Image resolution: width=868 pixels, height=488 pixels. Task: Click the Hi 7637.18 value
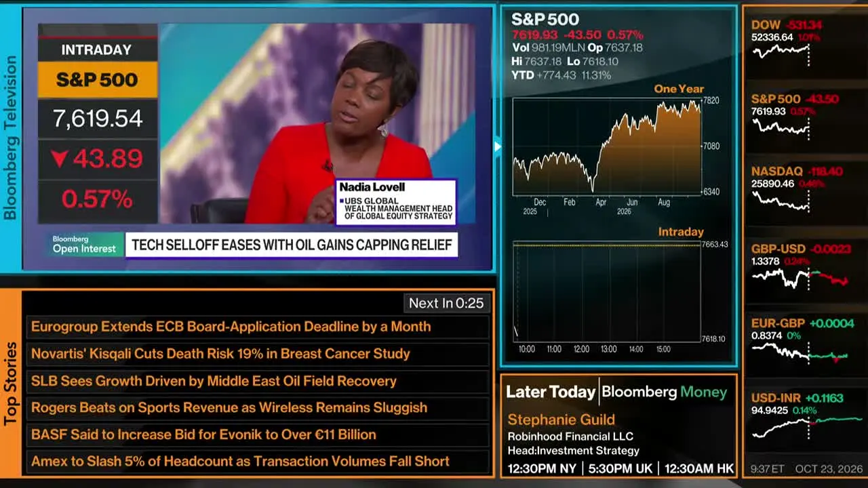coord(536,62)
